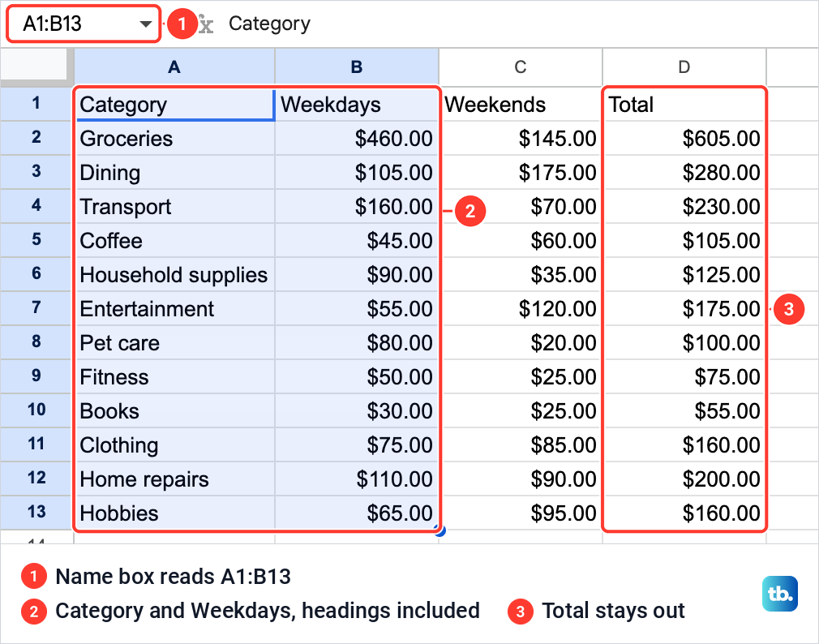Click the $175.00 Dining weekends cell

pyautogui.click(x=521, y=173)
